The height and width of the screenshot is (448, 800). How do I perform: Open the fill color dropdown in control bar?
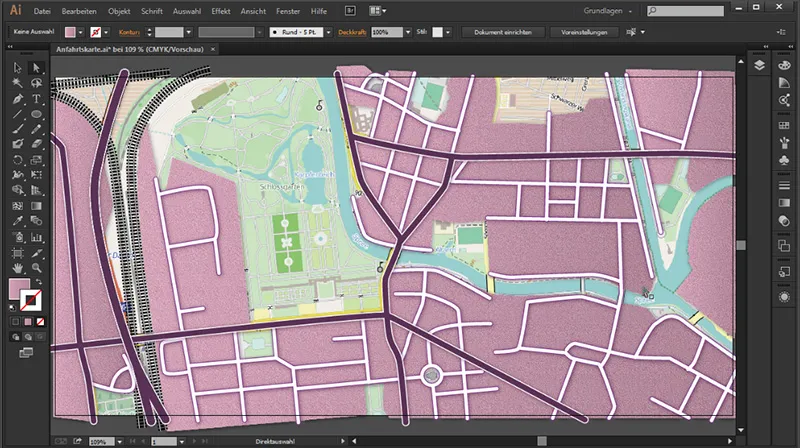pos(80,32)
